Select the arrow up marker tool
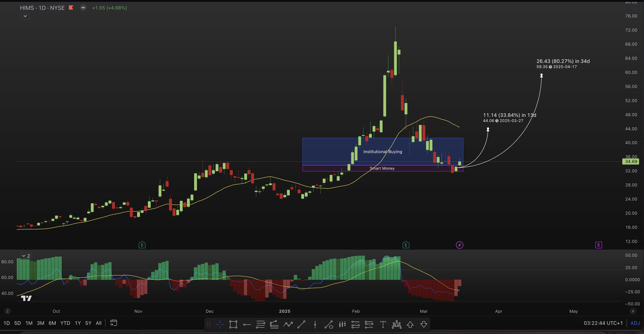 click(x=410, y=325)
